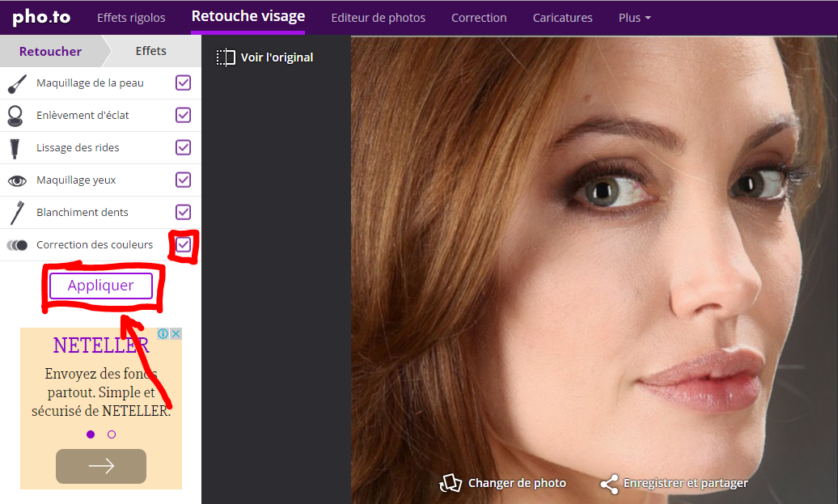The image size is (838, 504).
Task: Click Enregistrer et partager text
Action: 686,483
